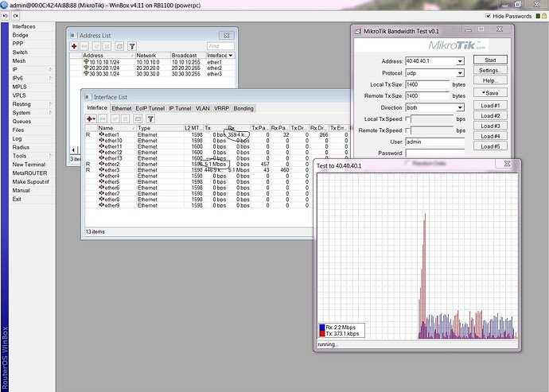This screenshot has width=549, height=392.
Task: Open the Direction dropdown showing both
Action: [x=460, y=107]
